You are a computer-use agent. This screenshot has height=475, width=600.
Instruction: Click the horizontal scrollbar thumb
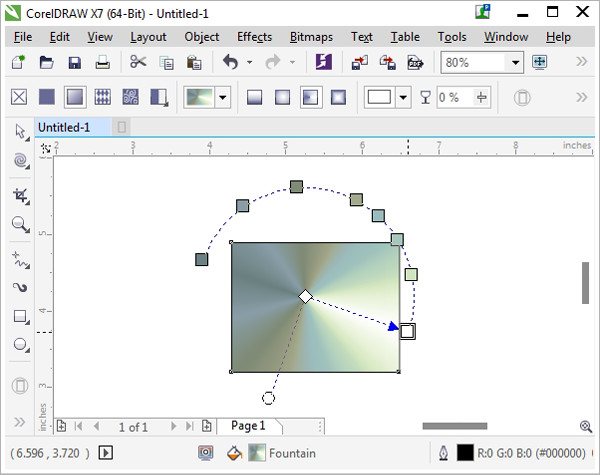pos(455,426)
